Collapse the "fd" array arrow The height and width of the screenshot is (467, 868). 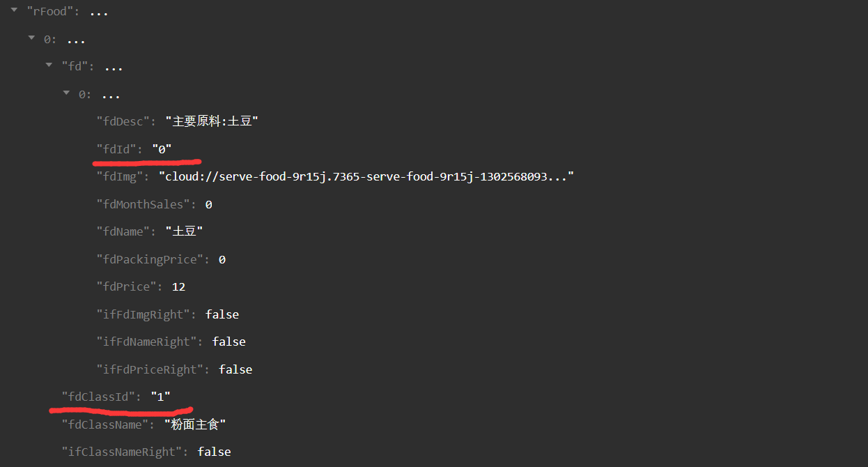(49, 64)
